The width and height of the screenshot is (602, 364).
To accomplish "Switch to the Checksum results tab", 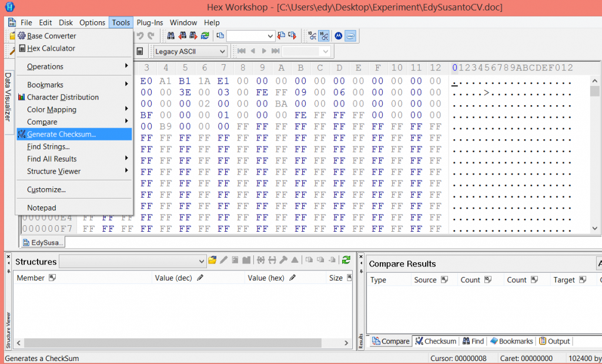I will [436, 341].
